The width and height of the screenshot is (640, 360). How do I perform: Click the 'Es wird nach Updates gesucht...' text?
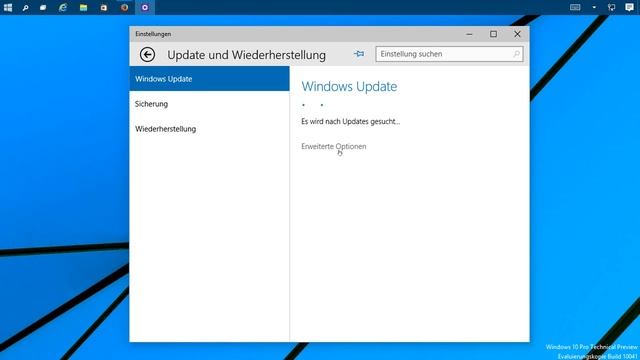click(x=351, y=121)
